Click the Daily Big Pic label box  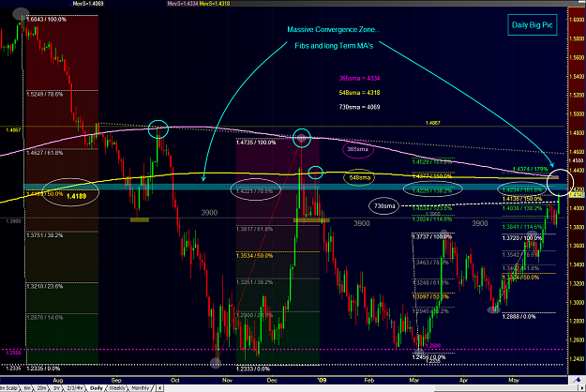[x=533, y=25]
